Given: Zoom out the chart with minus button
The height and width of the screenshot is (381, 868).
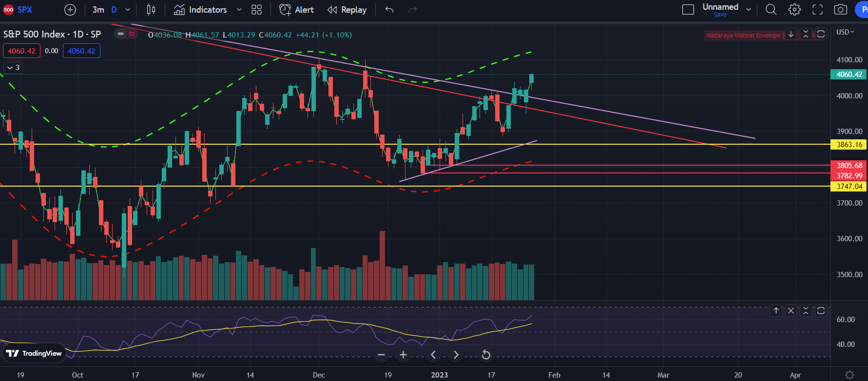Looking at the screenshot, I should (382, 355).
